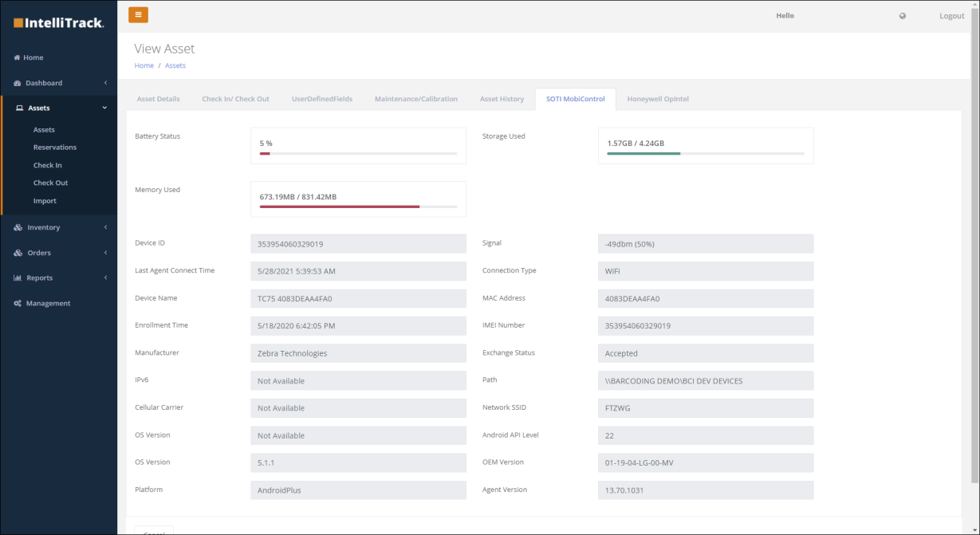The height and width of the screenshot is (535, 980).
Task: Click the Logout link
Action: (952, 16)
